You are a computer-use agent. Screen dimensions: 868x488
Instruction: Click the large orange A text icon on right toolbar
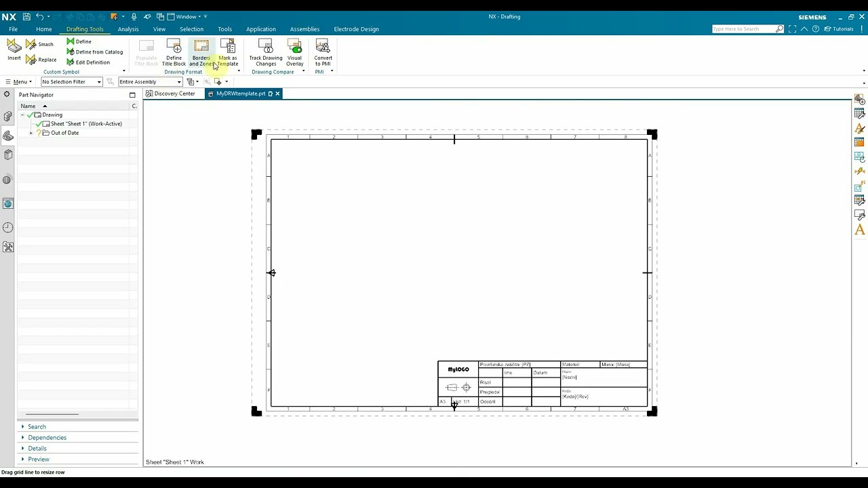pyautogui.click(x=860, y=230)
